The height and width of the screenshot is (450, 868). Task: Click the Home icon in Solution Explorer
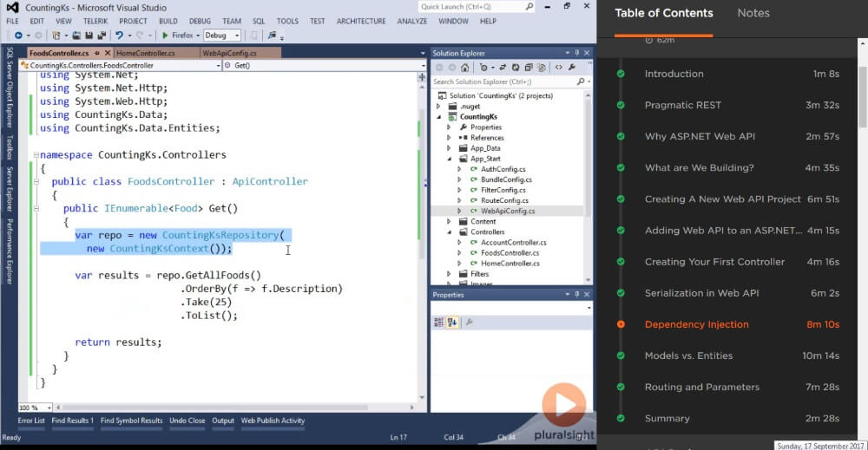click(465, 68)
